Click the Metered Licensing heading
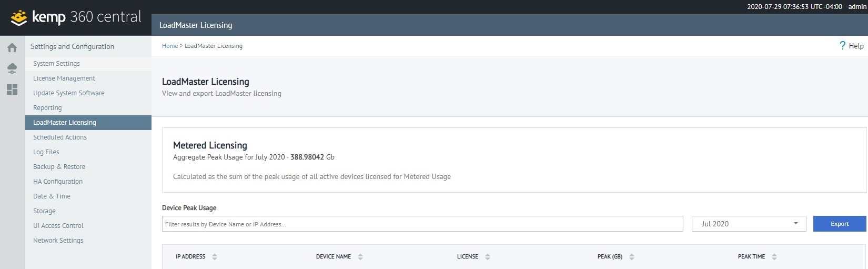This screenshot has width=868, height=269. coord(210,145)
